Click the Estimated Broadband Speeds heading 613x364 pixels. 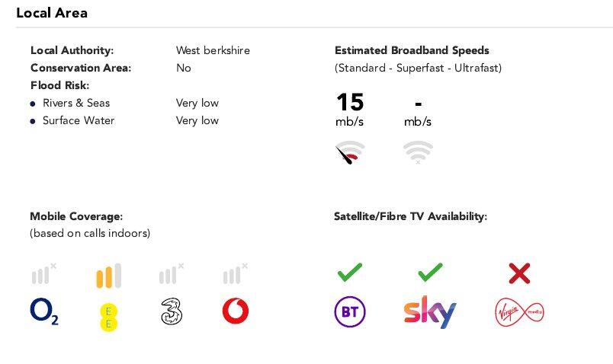pos(412,50)
